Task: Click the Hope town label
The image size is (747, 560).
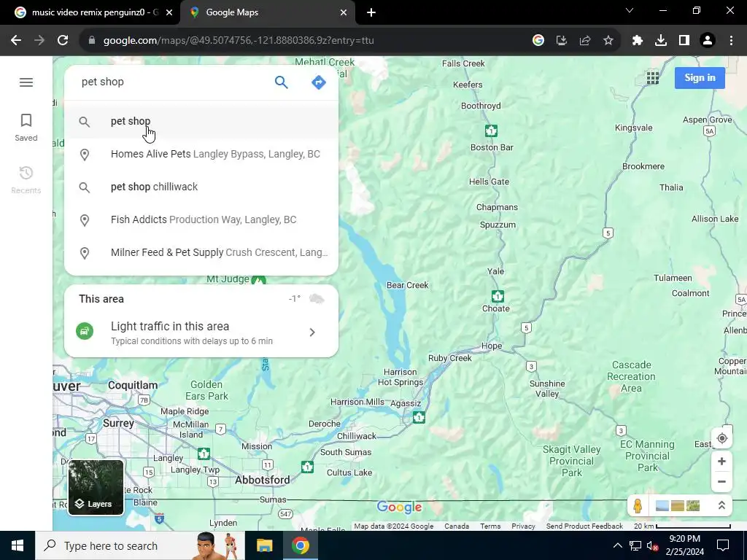Action: [492, 346]
